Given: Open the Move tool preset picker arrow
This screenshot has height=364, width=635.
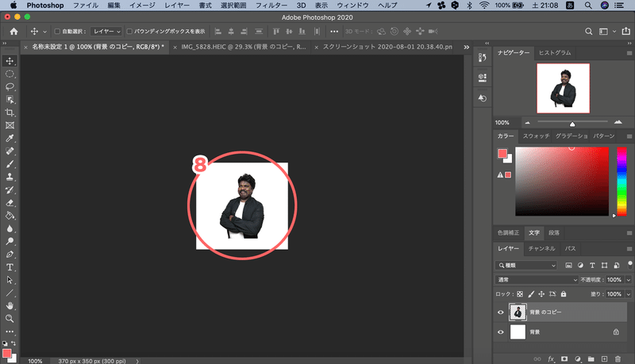Looking at the screenshot, I should coord(44,32).
